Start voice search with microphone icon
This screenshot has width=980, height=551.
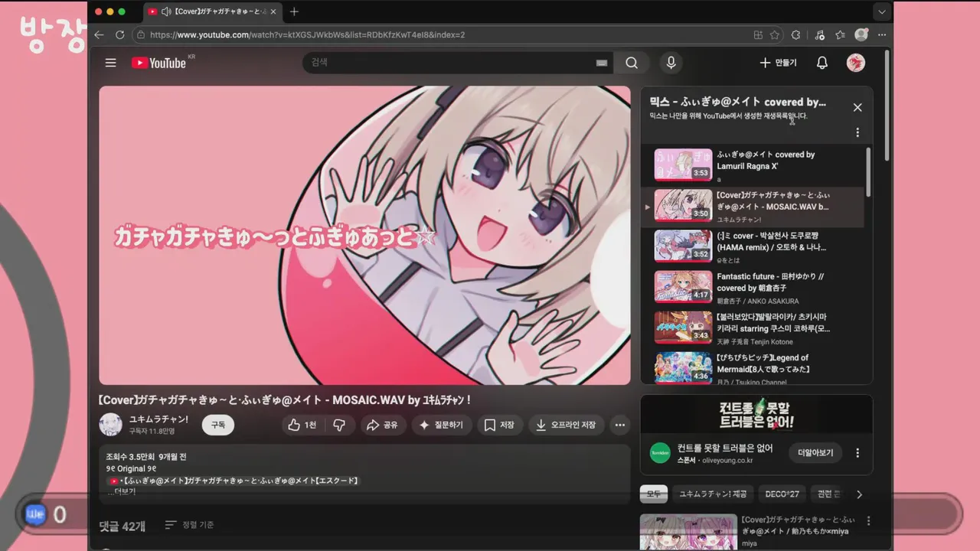point(671,63)
